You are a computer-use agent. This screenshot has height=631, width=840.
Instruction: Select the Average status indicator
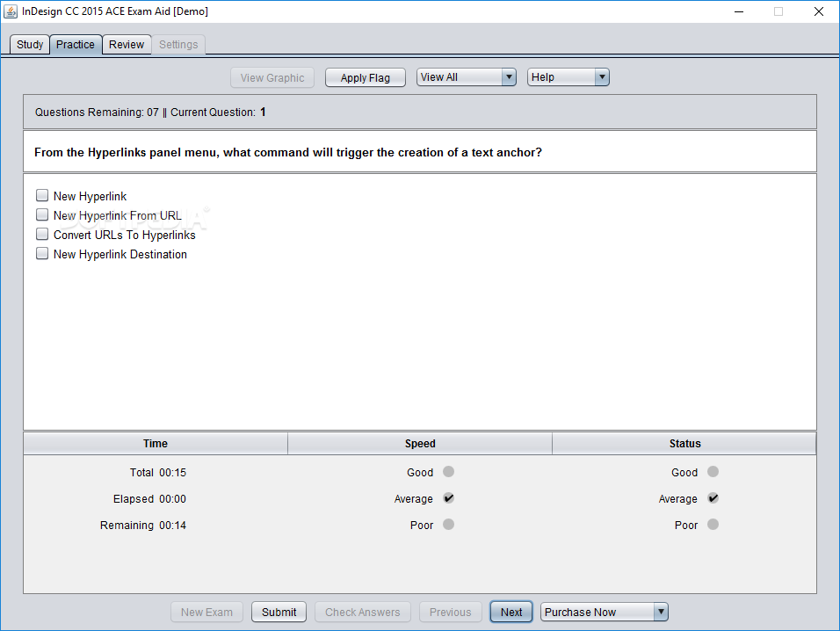[x=713, y=498]
